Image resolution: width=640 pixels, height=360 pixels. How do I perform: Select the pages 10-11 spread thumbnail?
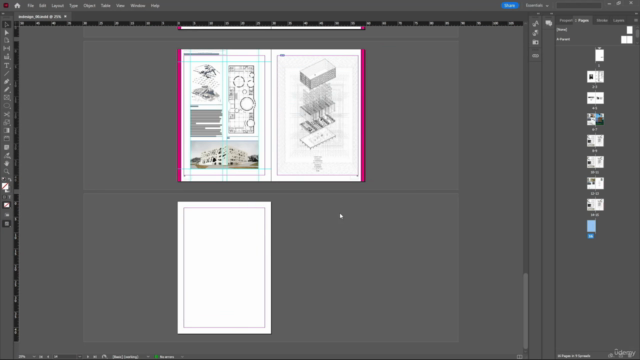[595, 162]
